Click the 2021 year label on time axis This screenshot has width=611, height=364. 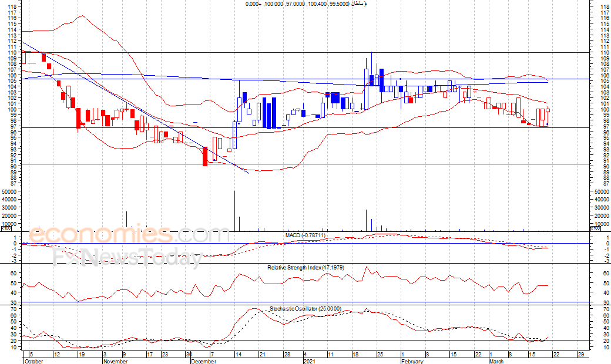310,362
